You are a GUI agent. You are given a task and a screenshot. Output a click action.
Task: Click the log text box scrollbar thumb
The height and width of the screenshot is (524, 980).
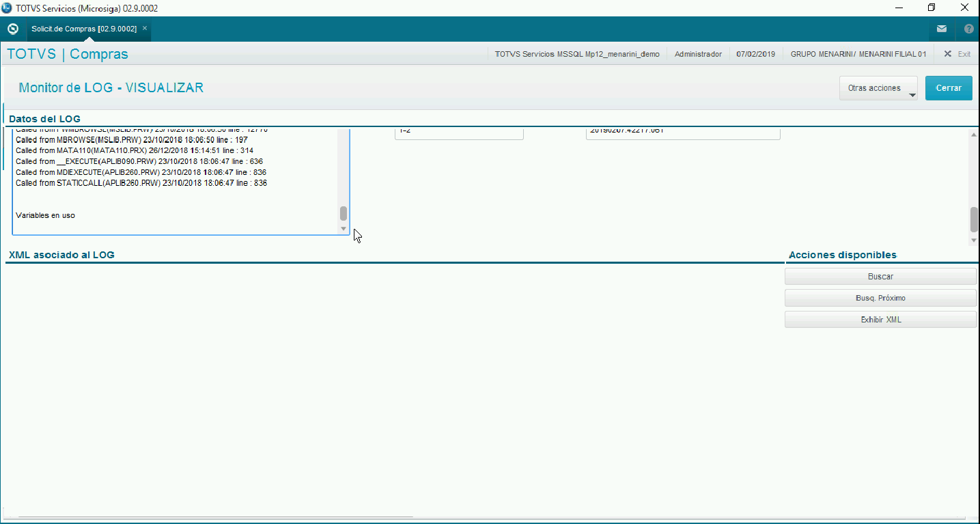tap(344, 213)
